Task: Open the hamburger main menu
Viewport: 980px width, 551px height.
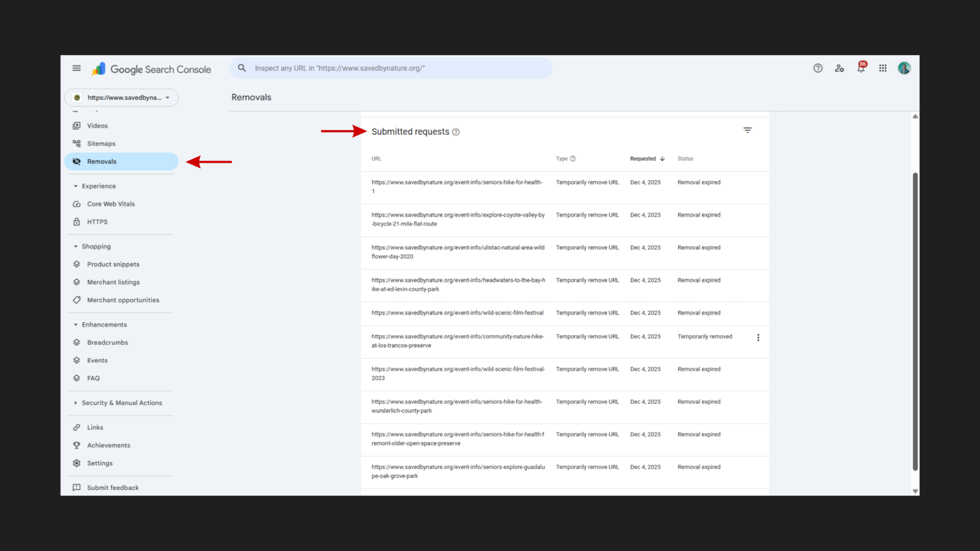Action: coord(77,69)
